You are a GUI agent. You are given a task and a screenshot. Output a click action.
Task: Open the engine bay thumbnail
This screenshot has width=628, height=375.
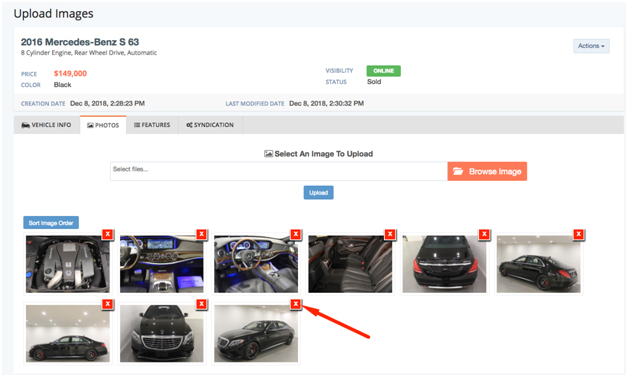point(68,264)
